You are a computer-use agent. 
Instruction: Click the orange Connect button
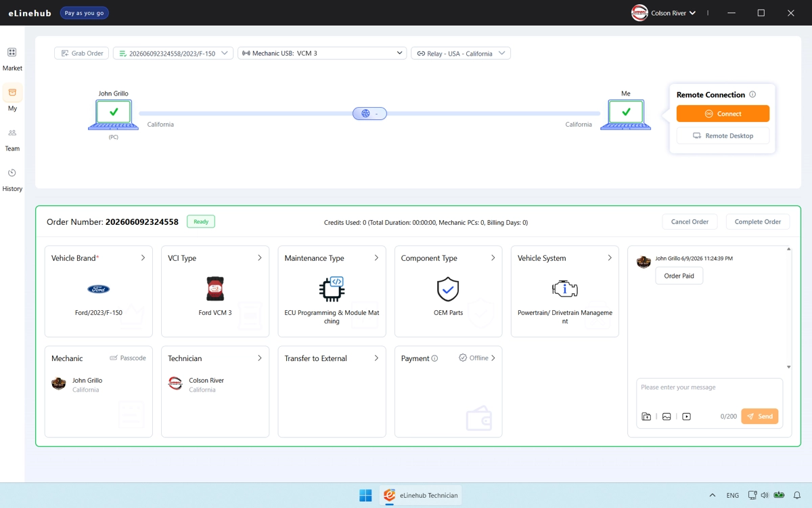pyautogui.click(x=723, y=114)
